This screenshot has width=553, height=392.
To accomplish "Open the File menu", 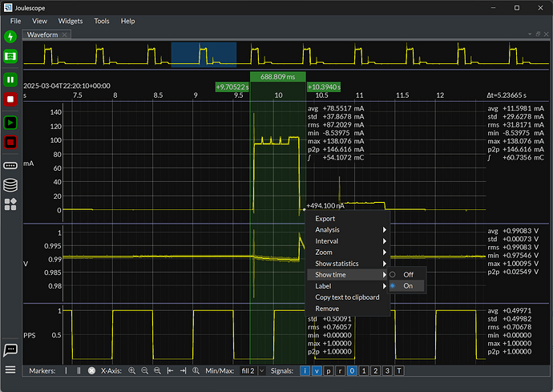I will 15,21.
